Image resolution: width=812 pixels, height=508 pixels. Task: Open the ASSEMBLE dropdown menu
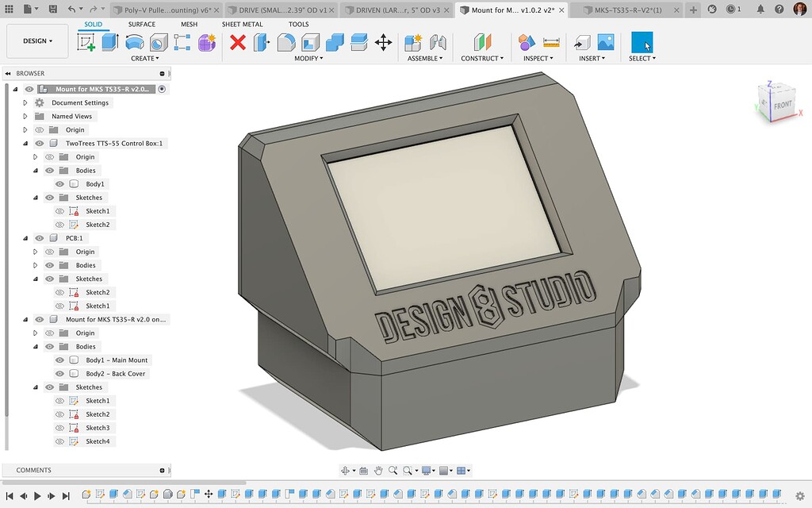coord(425,59)
